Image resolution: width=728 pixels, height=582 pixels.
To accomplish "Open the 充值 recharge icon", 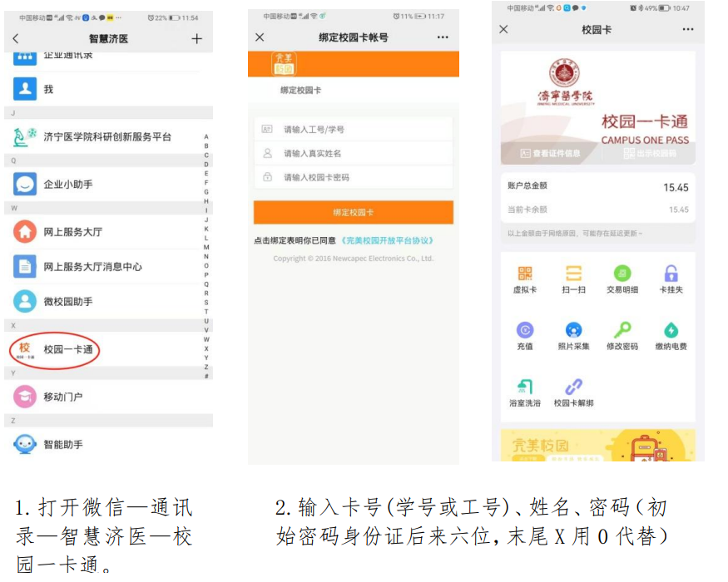I will click(524, 331).
